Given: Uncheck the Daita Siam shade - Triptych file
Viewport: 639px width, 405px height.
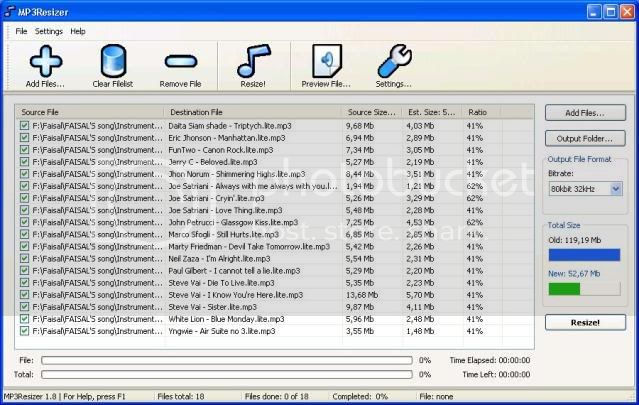Looking at the screenshot, I should pos(24,125).
